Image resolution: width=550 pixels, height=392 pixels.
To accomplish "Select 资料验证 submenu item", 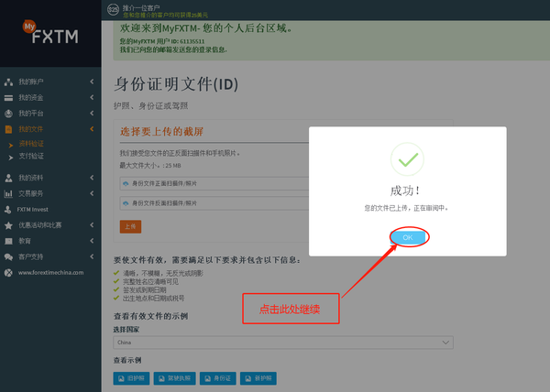I will pyautogui.click(x=31, y=144).
